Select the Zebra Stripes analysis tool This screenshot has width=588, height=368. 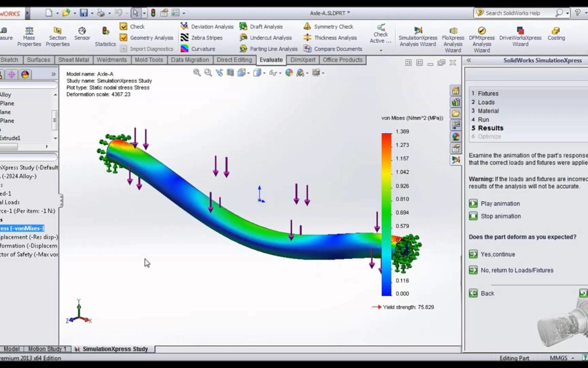pos(207,37)
